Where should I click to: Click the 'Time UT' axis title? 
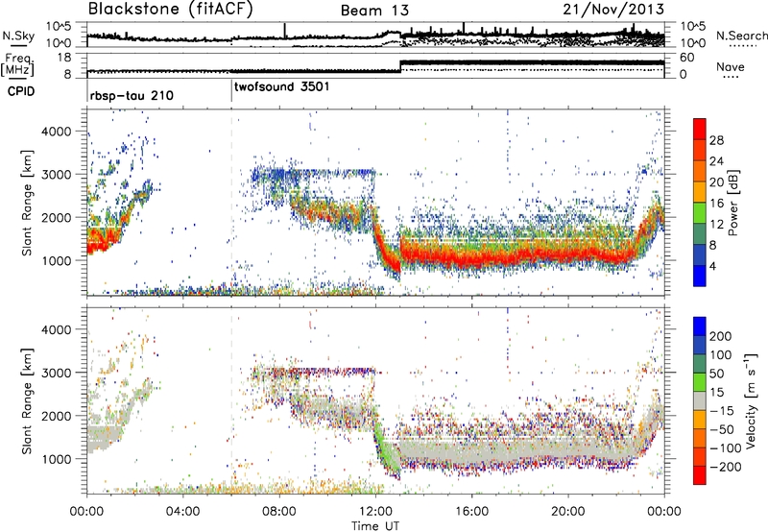tap(375, 525)
